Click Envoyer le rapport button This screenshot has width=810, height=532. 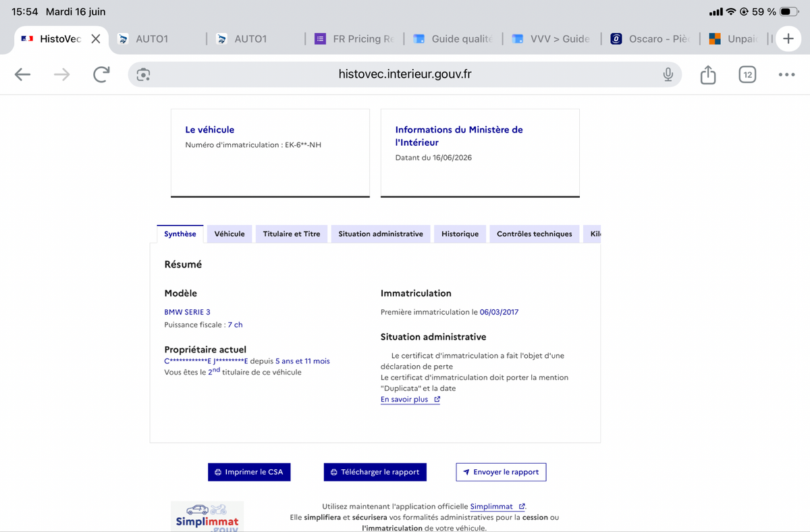501,472
